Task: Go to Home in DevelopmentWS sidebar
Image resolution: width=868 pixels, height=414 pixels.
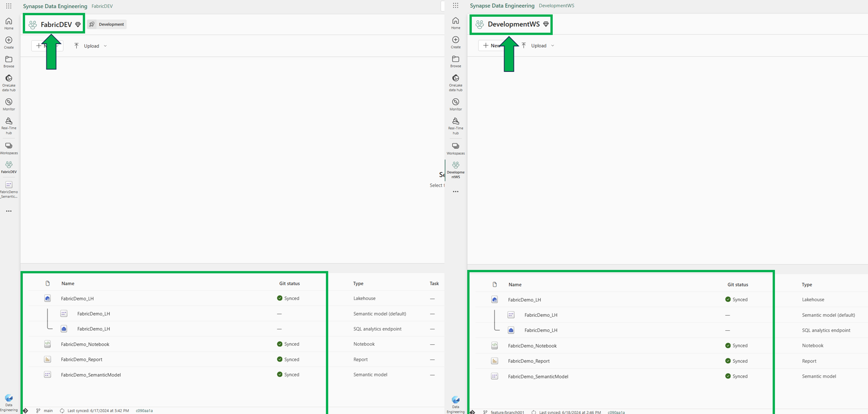Action: click(x=456, y=23)
